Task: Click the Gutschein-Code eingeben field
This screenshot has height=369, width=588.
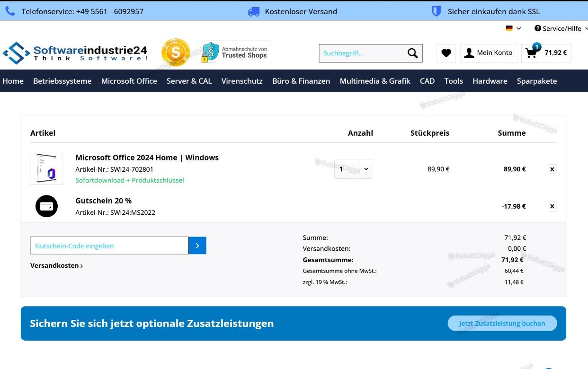Action: (x=109, y=246)
